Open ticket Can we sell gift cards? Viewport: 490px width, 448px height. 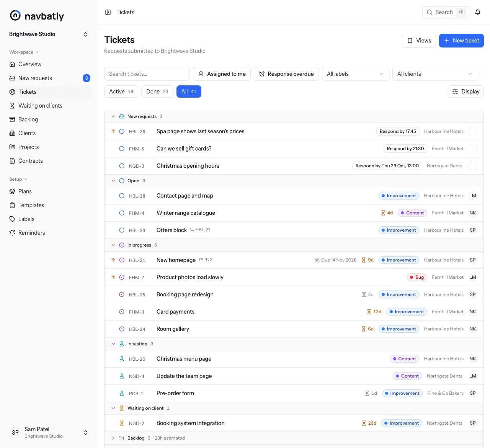184,149
